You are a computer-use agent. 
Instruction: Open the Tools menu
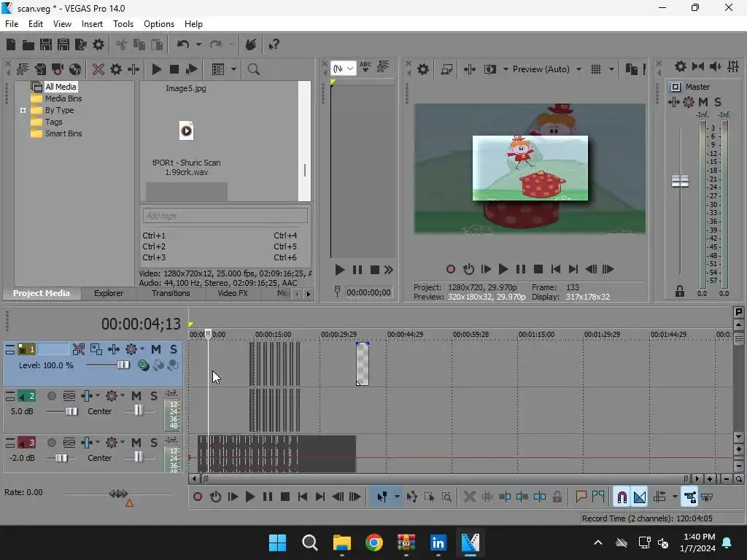pos(123,24)
